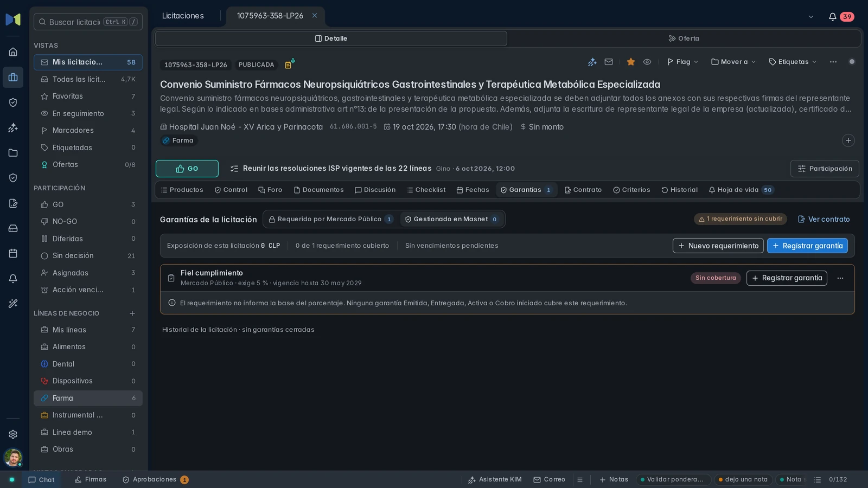Toggle the orange favorite star
Viewport: 868px width, 488px height.
(x=631, y=62)
